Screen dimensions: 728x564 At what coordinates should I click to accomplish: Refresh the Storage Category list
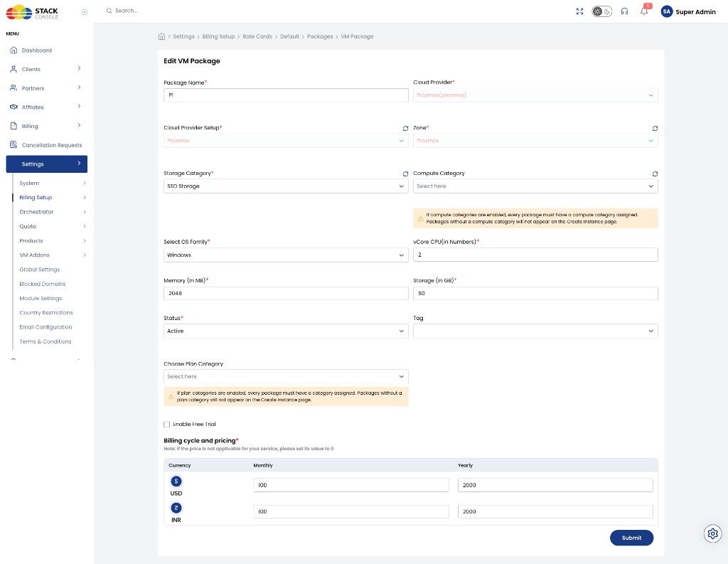click(405, 174)
